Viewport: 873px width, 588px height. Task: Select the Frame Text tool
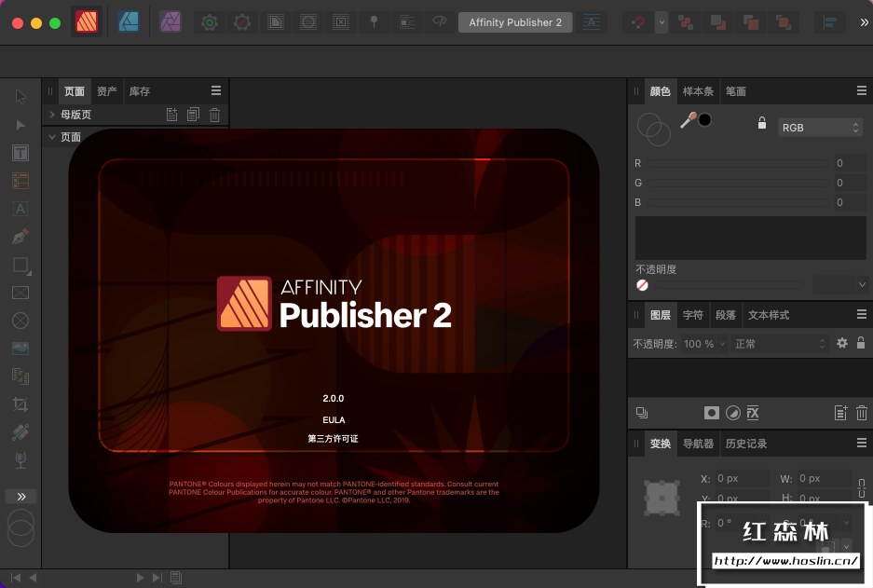20,153
